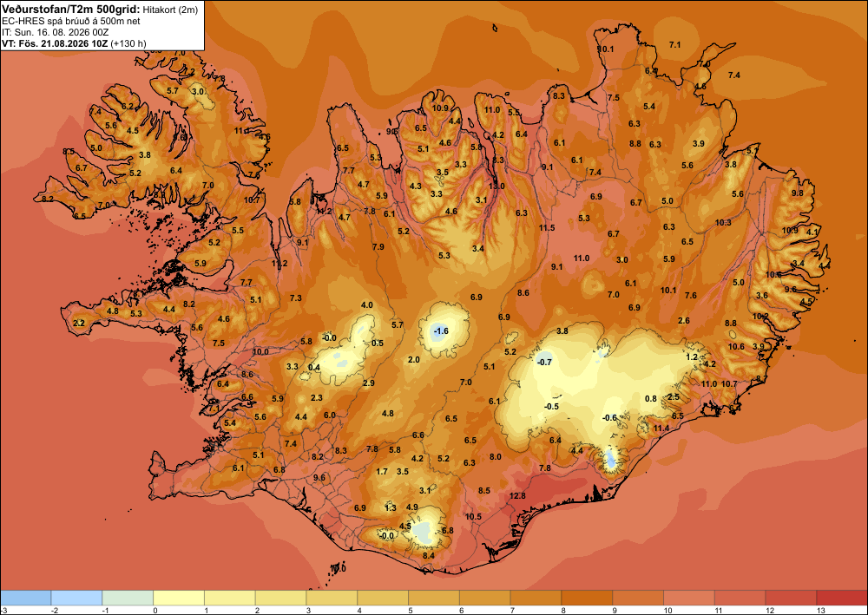Click the 11.4 value on the southeast coast
Screen dimensions: 868x615
[x=661, y=428]
